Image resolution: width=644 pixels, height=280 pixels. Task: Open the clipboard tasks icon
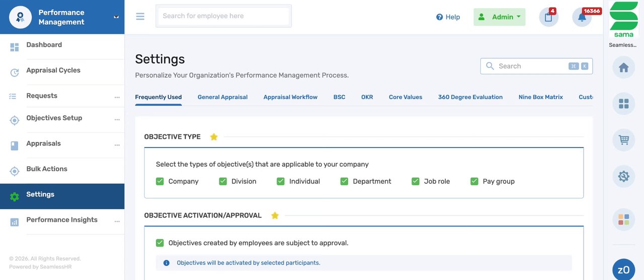548,17
